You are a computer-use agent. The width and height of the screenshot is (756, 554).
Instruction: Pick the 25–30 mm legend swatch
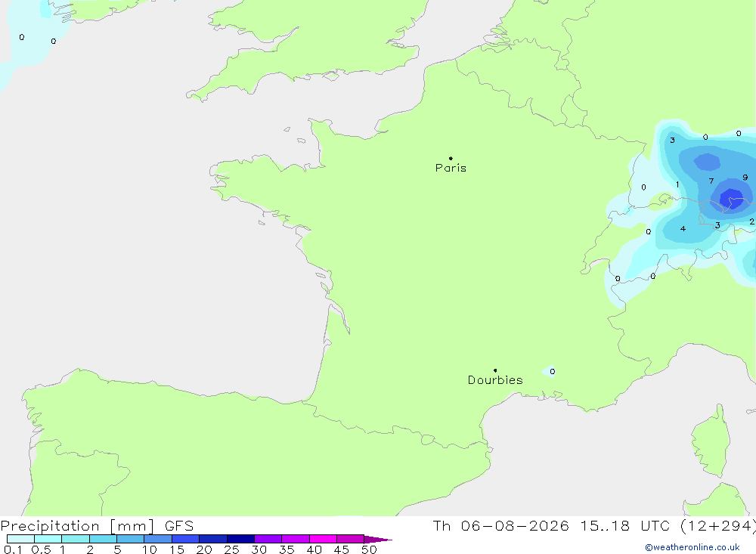pos(240,539)
